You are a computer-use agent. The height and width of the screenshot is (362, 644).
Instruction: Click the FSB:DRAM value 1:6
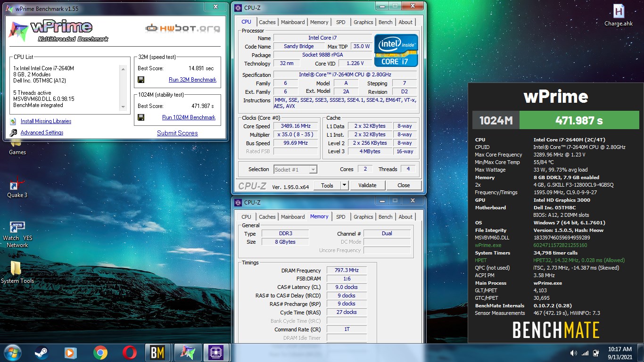[347, 279]
